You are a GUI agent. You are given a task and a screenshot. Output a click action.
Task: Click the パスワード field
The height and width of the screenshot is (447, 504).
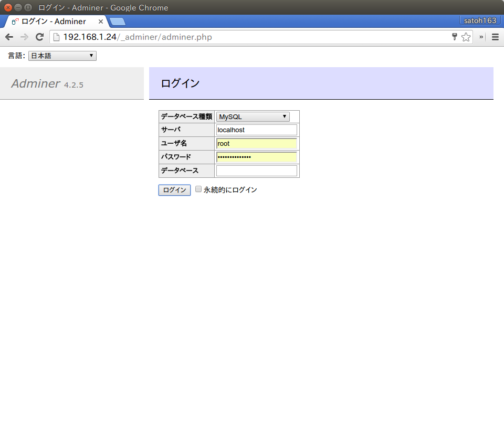point(257,157)
